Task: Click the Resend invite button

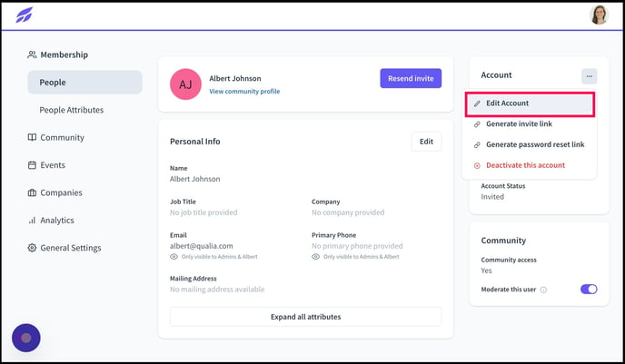Action: [x=411, y=78]
